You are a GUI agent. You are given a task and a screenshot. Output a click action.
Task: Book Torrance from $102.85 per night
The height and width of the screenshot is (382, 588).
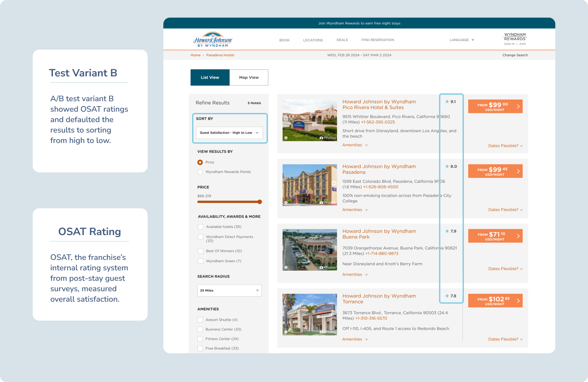click(495, 300)
